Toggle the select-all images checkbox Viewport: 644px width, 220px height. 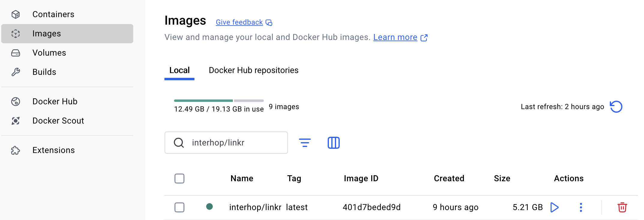pos(179,179)
